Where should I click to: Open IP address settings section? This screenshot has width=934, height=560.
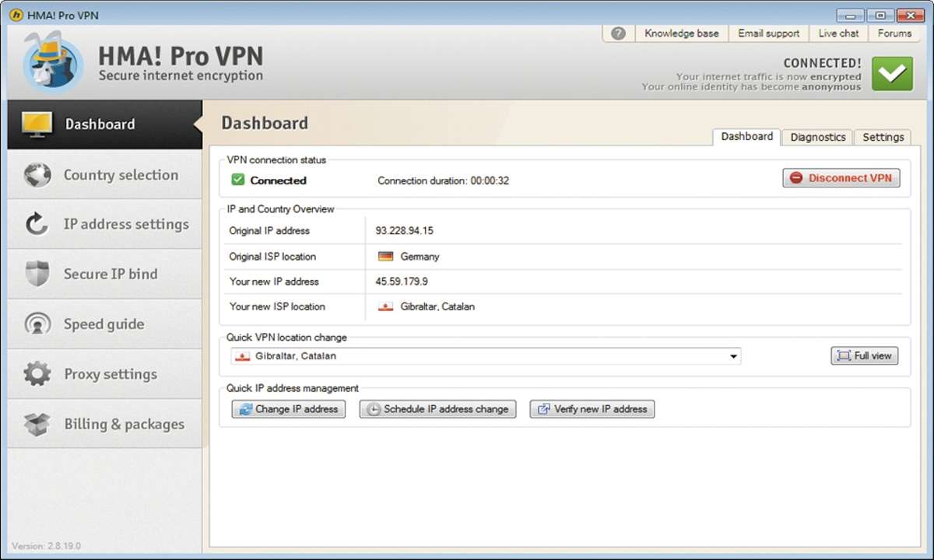[105, 225]
